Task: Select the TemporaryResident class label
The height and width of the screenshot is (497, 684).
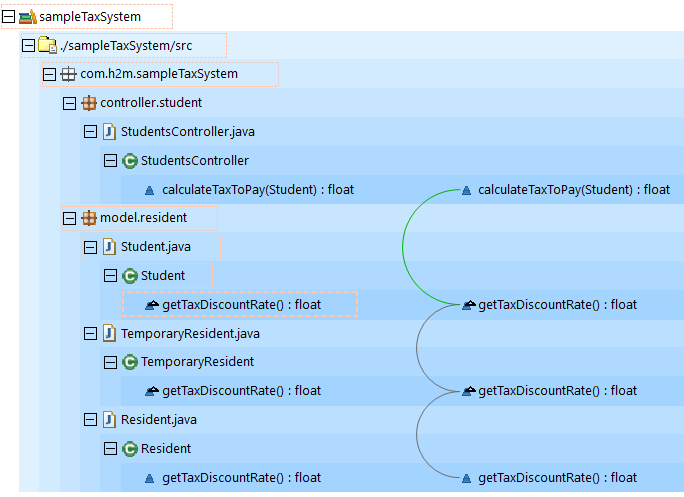Action: (x=197, y=362)
